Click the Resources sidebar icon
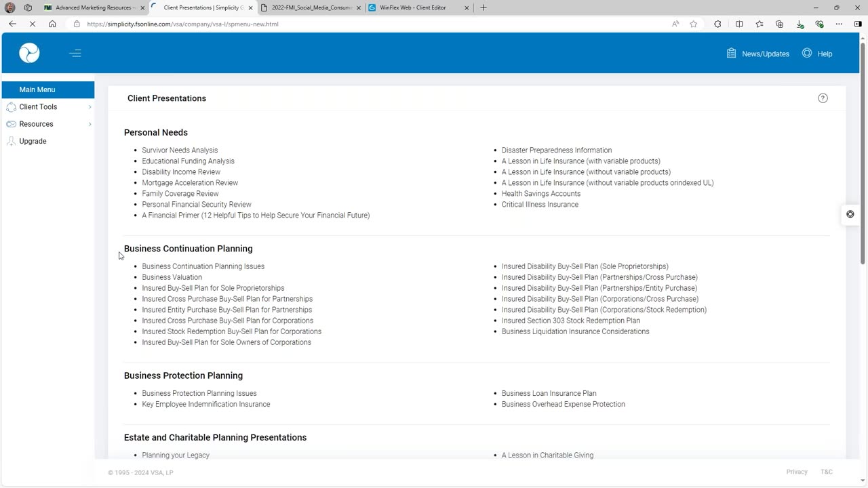The image size is (868, 488). click(11, 124)
